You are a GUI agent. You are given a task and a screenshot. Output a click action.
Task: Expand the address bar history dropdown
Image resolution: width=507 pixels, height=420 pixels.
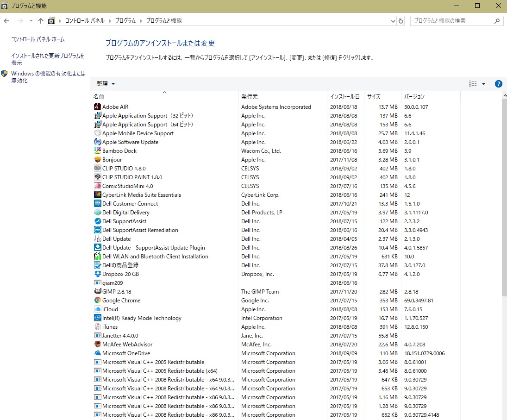[392, 21]
